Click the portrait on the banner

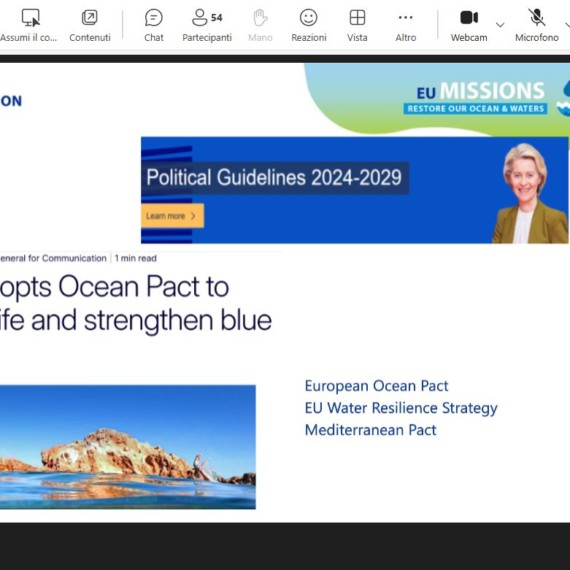[530, 193]
